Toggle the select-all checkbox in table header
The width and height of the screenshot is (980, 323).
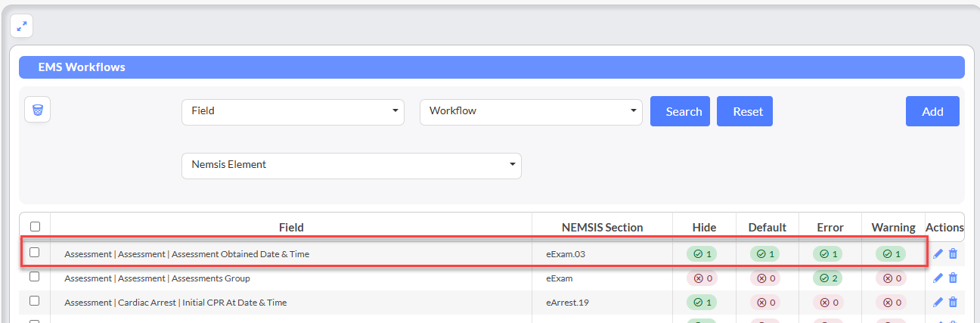[x=35, y=226]
